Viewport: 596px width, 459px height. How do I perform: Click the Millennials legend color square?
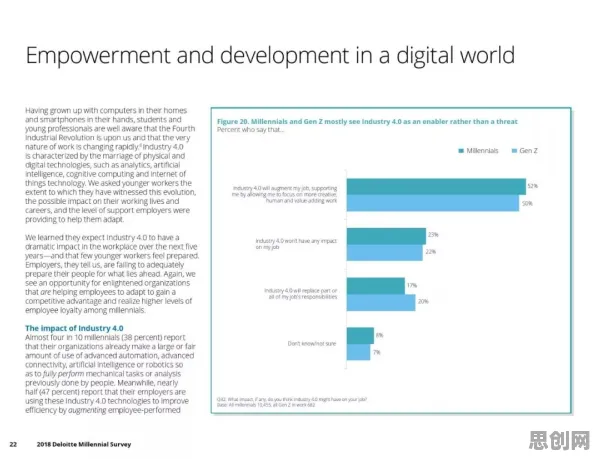pyautogui.click(x=461, y=151)
